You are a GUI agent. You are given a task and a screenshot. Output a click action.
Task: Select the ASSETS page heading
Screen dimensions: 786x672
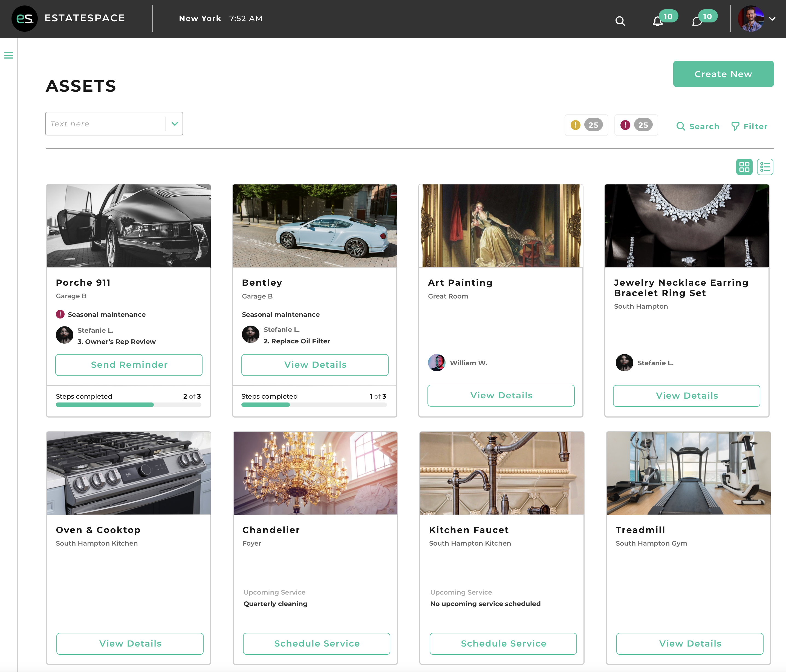tap(81, 86)
